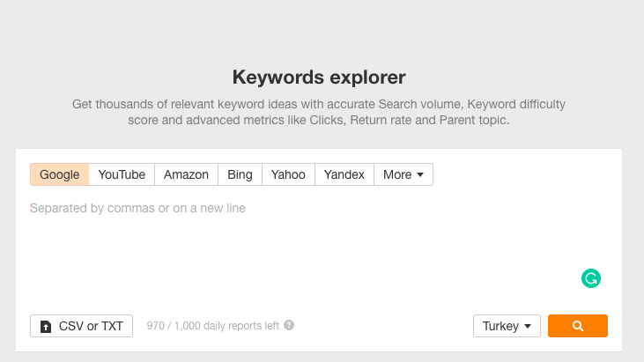Choose the Bing search engine tab

point(240,174)
